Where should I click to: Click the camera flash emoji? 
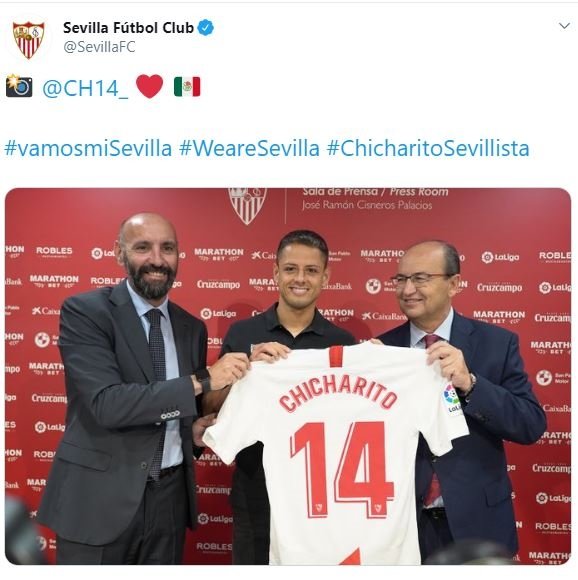click(x=19, y=86)
